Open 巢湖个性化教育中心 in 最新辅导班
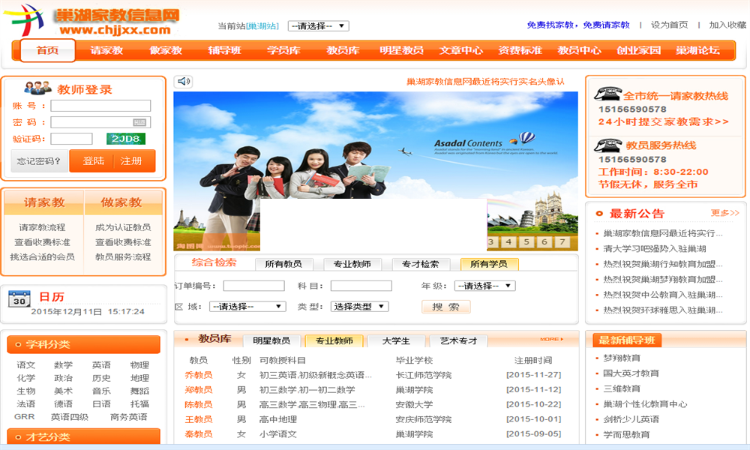The width and height of the screenshot is (750, 450). [645, 404]
